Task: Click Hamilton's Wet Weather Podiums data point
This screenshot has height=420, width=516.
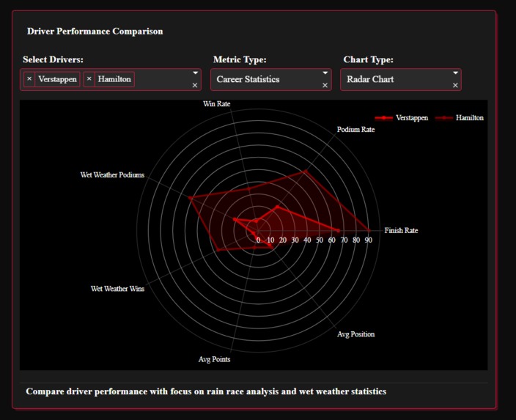Action: pos(190,198)
